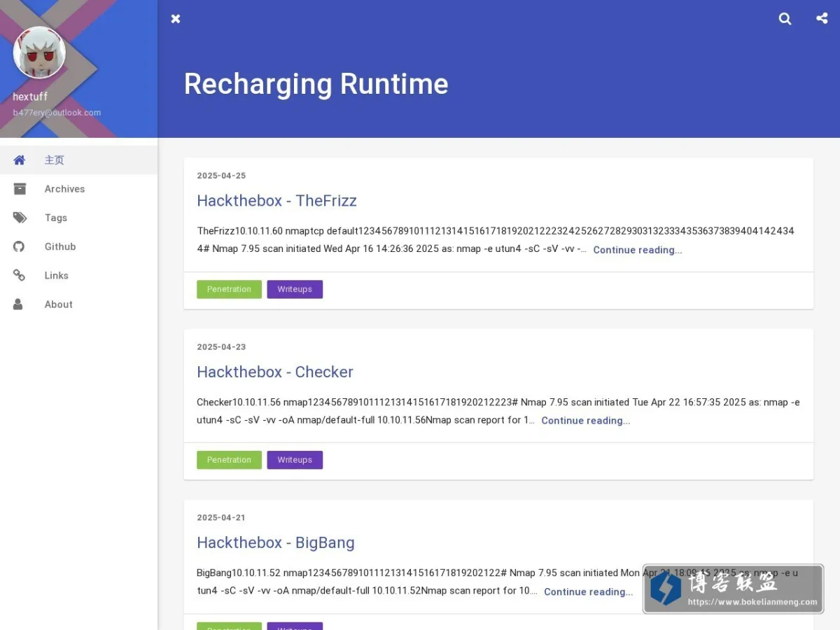Continue reading the TheFrizz post
This screenshot has height=630, width=840.
pos(638,250)
